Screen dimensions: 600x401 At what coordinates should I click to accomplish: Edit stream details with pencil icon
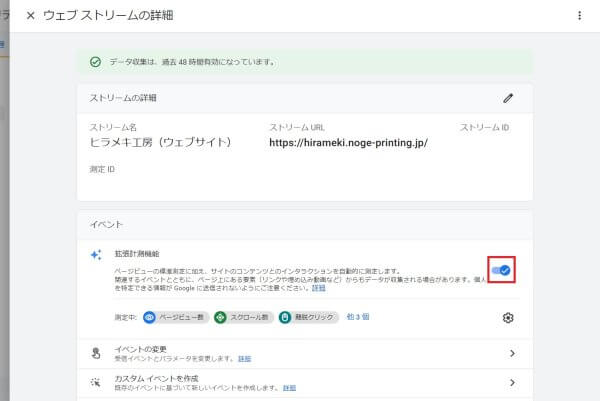[508, 98]
